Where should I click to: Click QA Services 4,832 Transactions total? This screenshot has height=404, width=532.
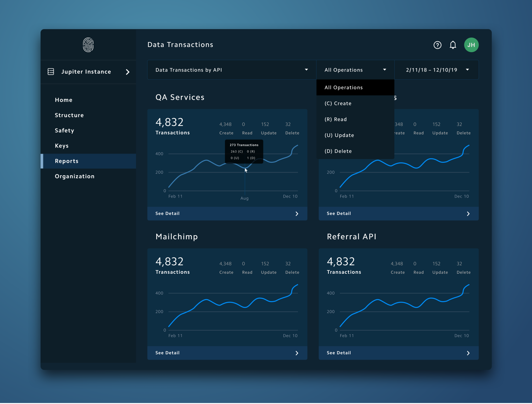(172, 126)
